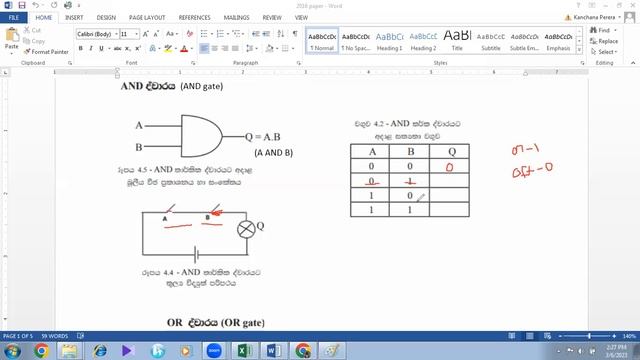Screen dimensions: 640x360
Task: Expand the Bullets list dropdown
Action: [x=212, y=34]
